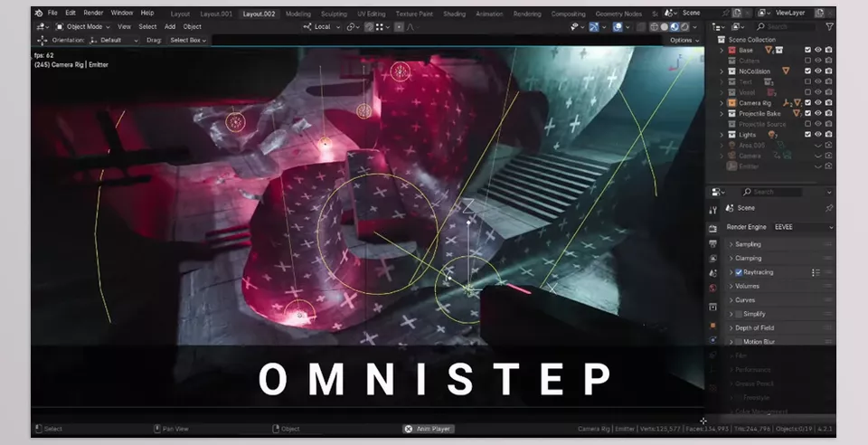Switch to the Shading workspace tab

(x=454, y=14)
